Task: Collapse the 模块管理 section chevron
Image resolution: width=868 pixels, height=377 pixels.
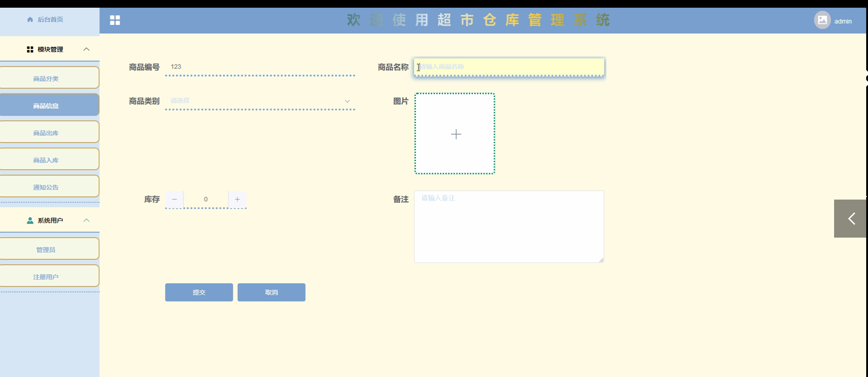Action: click(x=86, y=49)
